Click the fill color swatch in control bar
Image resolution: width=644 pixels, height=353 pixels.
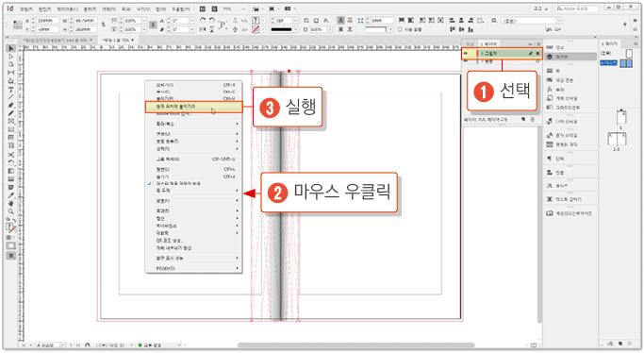click(x=256, y=20)
